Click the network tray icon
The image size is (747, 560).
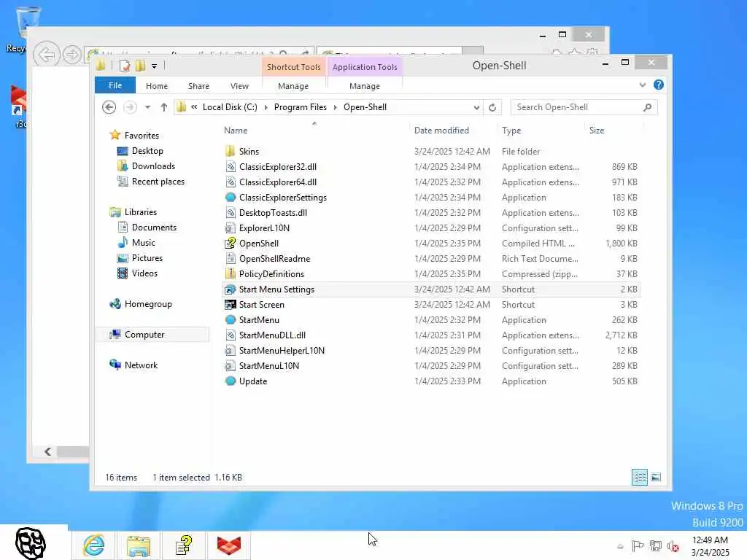(x=656, y=545)
